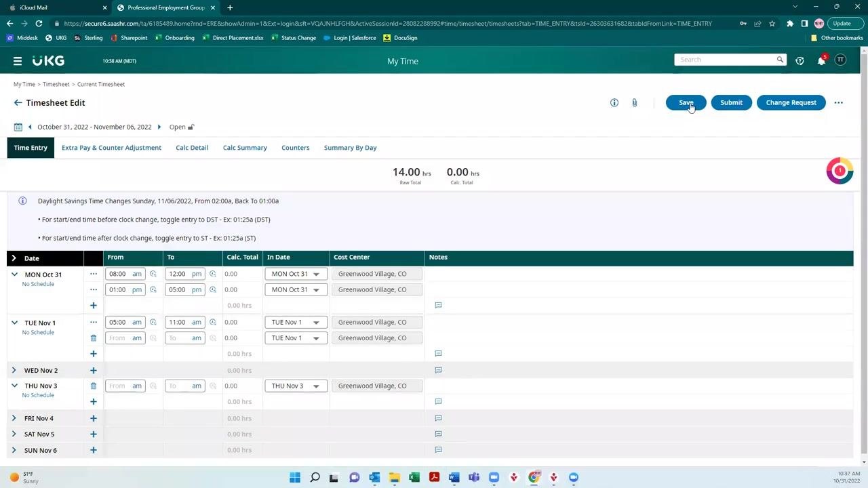The width and height of the screenshot is (868, 488).
Task: Toggle am/pm on MON Oct 31 05:00 To
Action: pos(197,290)
